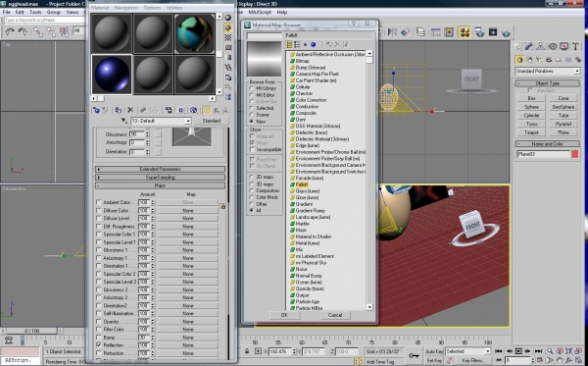The image size is (588, 366).
Task: Switch to the Hierarchy panel tab icon
Action: 540,46
